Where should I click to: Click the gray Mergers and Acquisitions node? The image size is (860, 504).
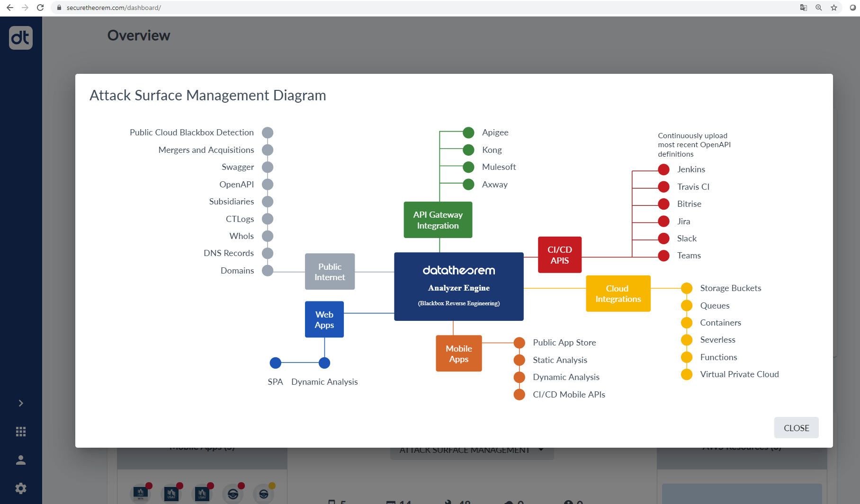tap(268, 150)
